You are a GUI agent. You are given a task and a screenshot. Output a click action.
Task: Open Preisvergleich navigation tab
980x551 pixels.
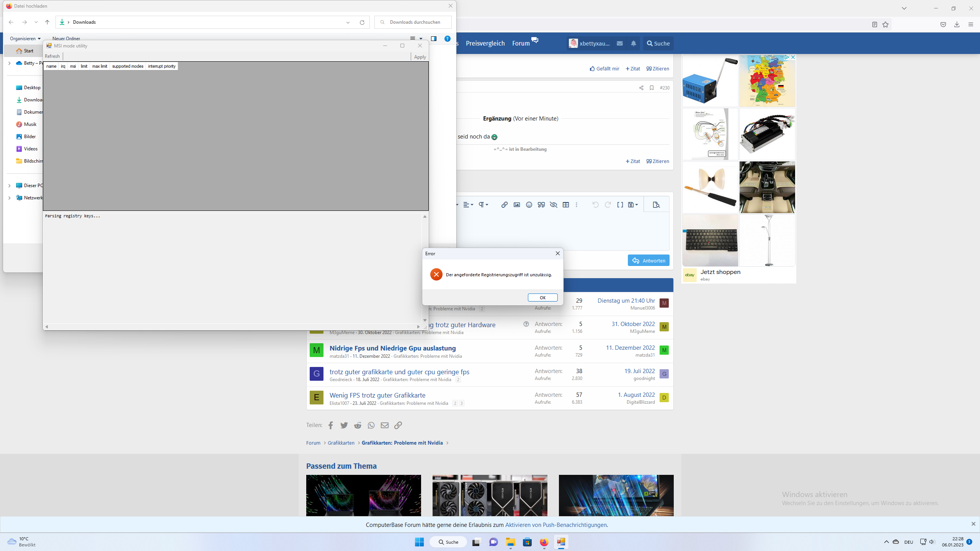coord(485,43)
